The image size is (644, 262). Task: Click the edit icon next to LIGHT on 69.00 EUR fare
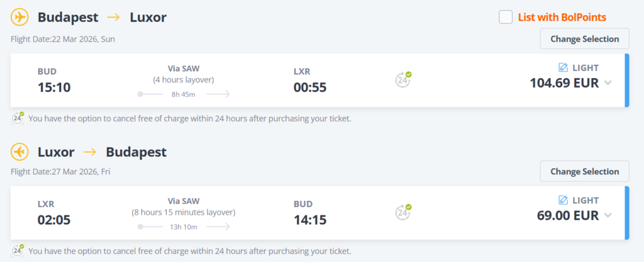(563, 200)
